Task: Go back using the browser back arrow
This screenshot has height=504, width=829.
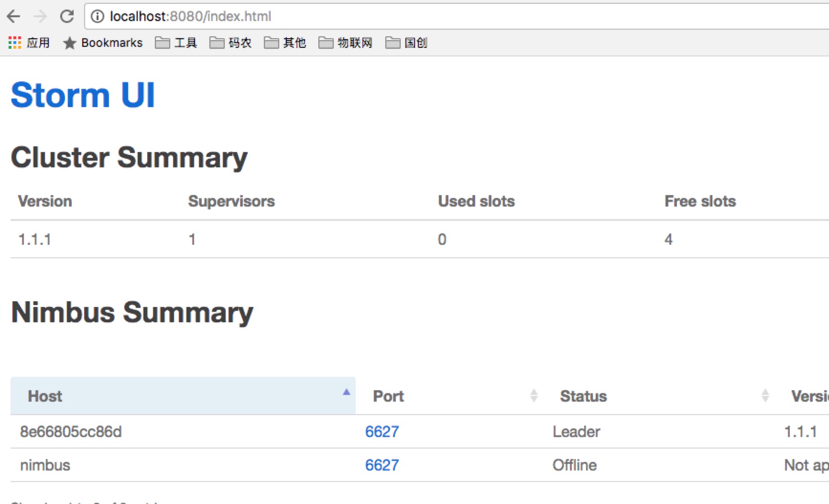Action: [13, 16]
